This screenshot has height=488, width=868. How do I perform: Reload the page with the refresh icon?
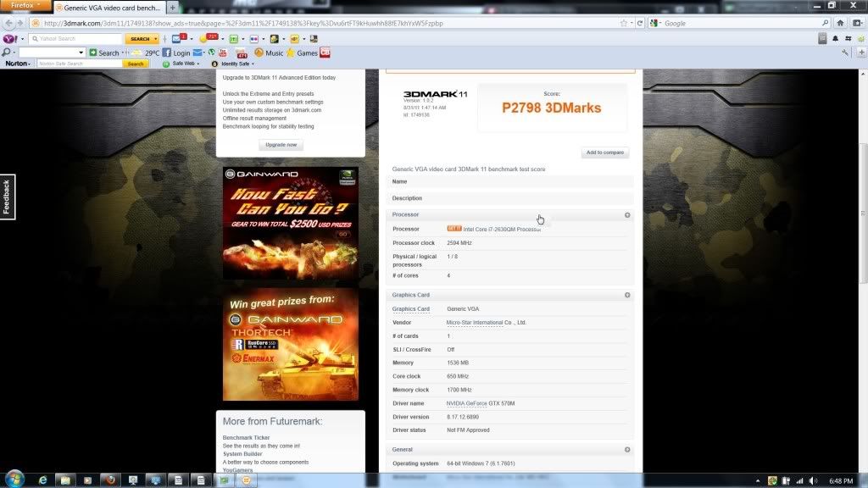[640, 23]
